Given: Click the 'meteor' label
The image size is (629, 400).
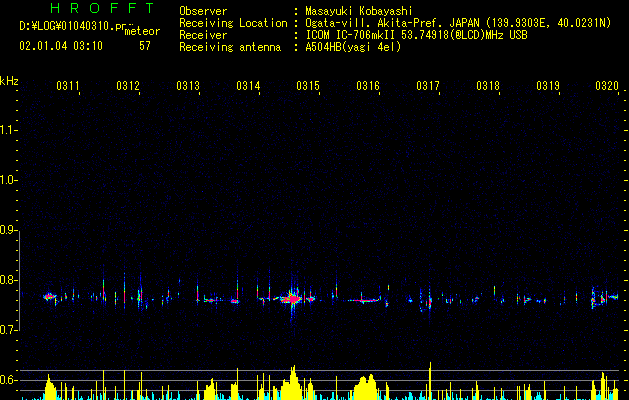Looking at the screenshot, I should tap(142, 31).
